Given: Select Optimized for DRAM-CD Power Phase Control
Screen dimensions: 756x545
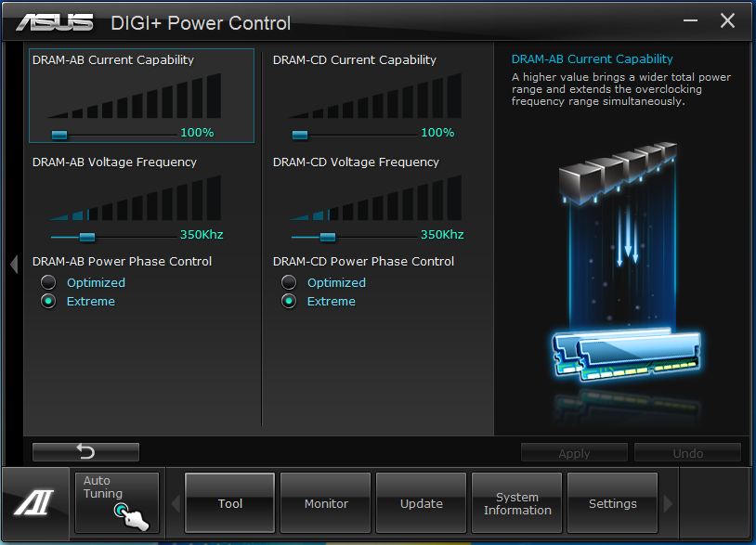Looking at the screenshot, I should [289, 282].
